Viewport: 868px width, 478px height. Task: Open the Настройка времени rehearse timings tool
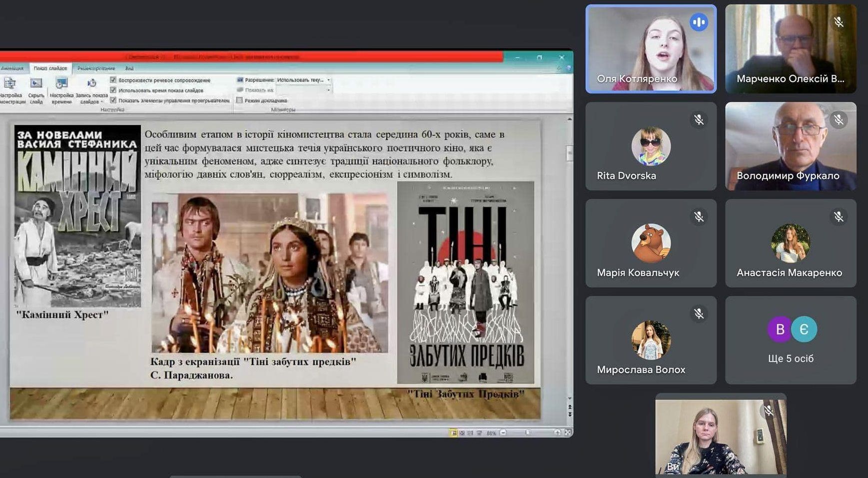click(x=61, y=90)
